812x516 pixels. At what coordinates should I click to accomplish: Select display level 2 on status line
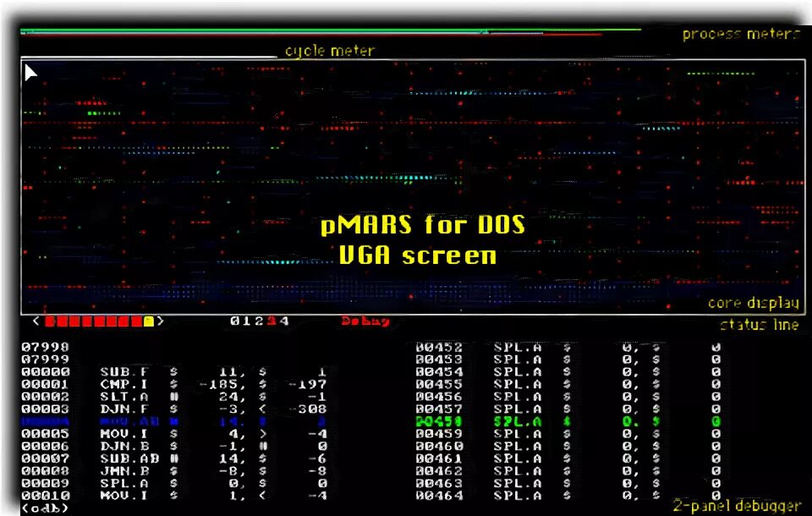(260, 321)
